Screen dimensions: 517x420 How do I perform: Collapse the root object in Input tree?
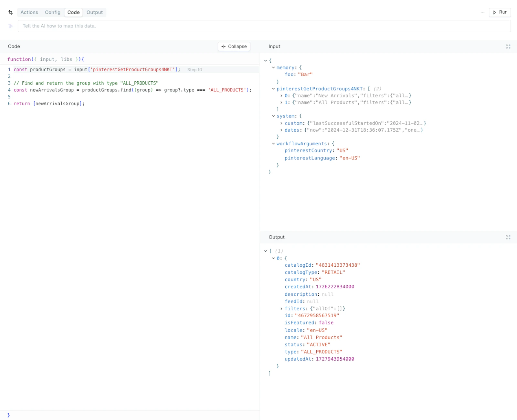(x=266, y=61)
